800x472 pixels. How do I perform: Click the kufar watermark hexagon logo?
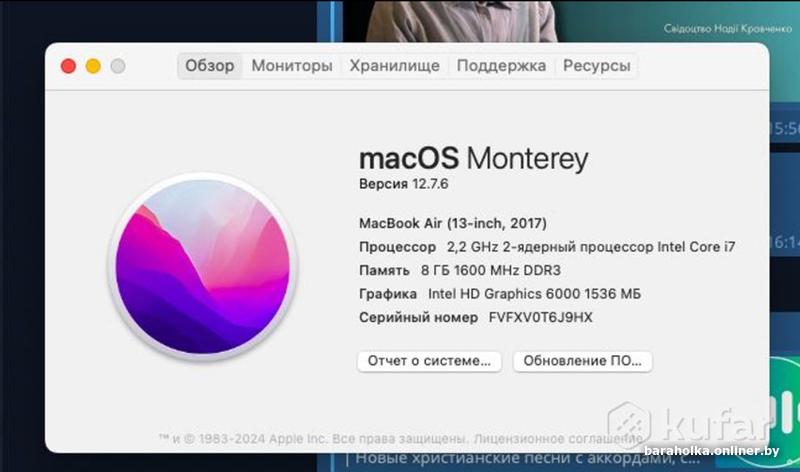click(629, 425)
